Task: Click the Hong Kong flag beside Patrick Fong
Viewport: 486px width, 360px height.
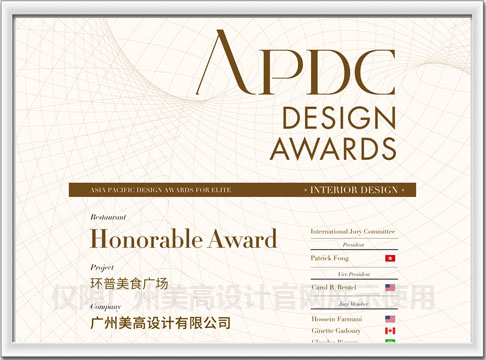Action: (390, 258)
